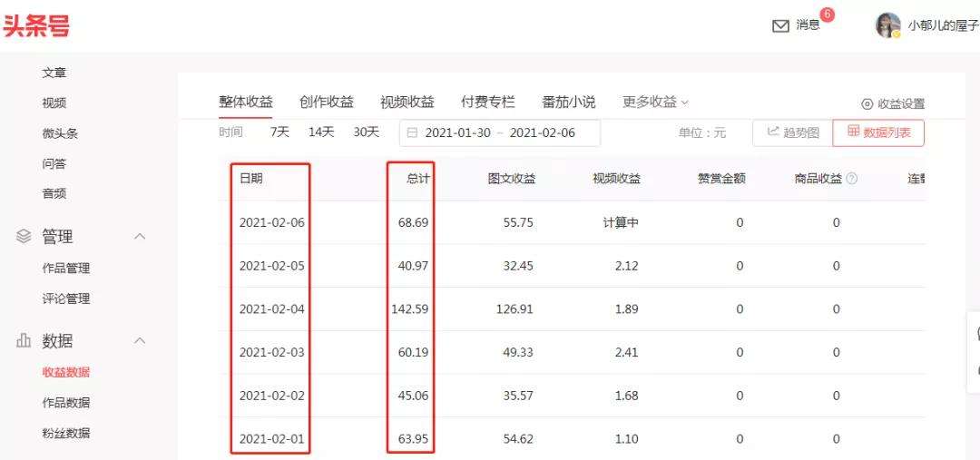Click the video revenue value 1.68
The width and height of the screenshot is (980, 460).
pyautogui.click(x=627, y=396)
